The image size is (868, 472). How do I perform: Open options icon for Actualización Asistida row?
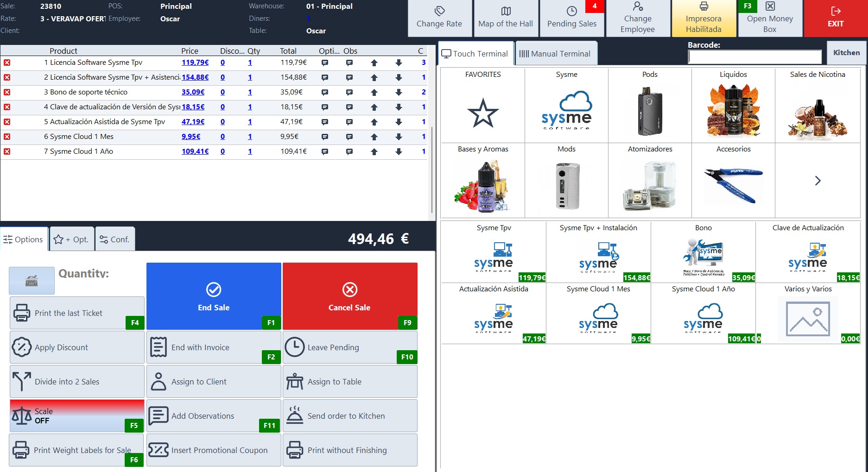tap(325, 122)
